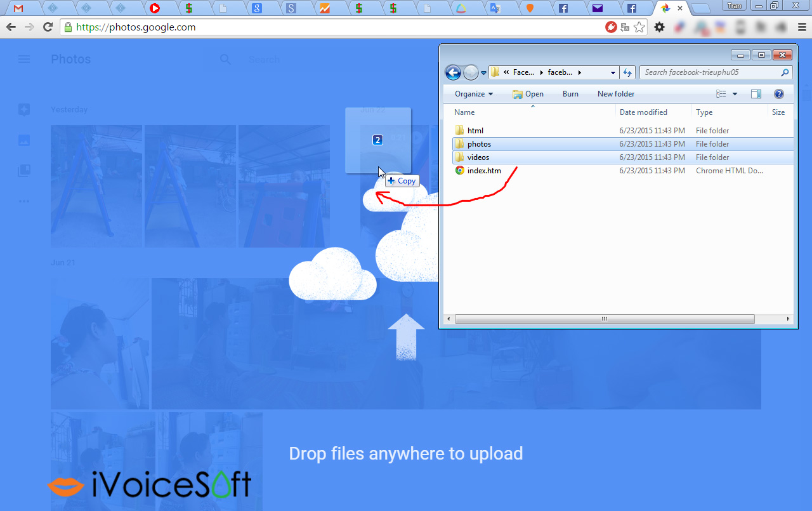Click the Face... breadcrumb in Explorer path
Screen dimensions: 812x511
pyautogui.click(x=523, y=72)
